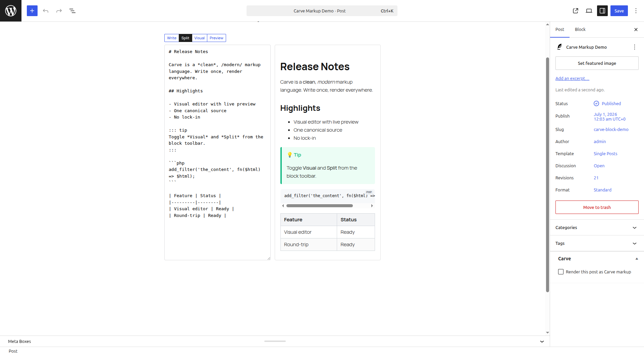Click the PHP language badge on code block

click(369, 192)
